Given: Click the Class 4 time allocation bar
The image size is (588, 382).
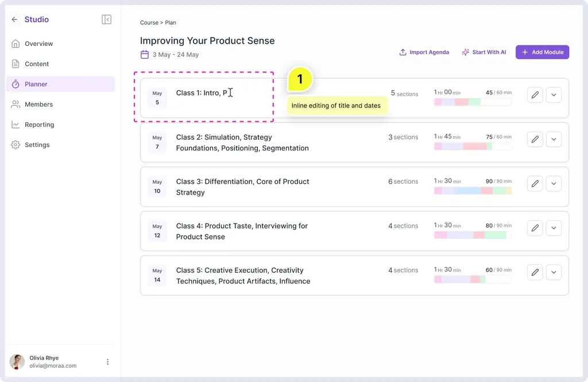Looking at the screenshot, I should pyautogui.click(x=473, y=235).
